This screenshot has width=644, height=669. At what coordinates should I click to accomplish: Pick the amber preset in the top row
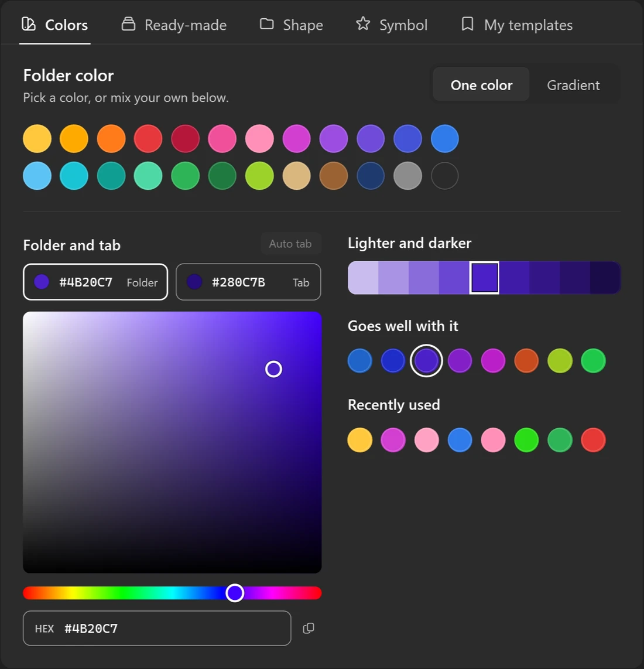[x=74, y=139]
